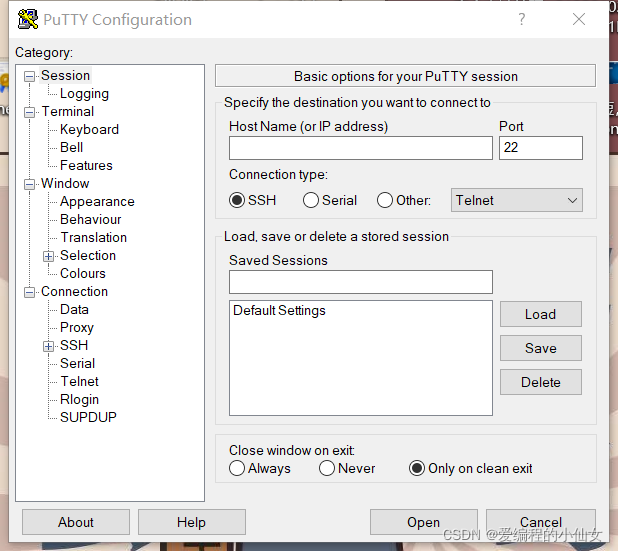
Task: Open the Appearance settings category
Action: (x=97, y=201)
